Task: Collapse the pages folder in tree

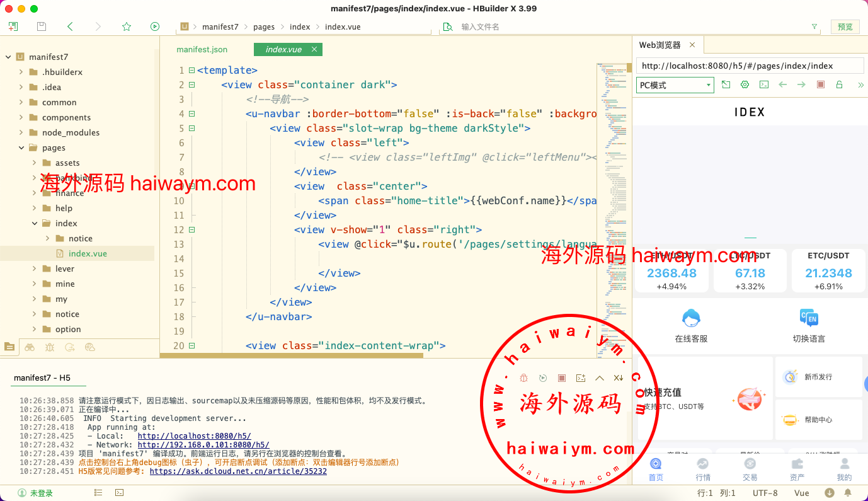Action: click(x=21, y=147)
